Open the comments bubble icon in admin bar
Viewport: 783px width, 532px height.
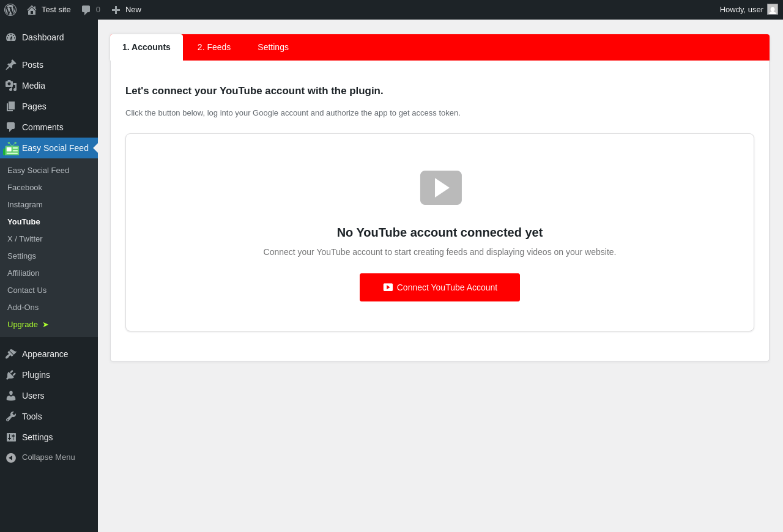click(86, 10)
